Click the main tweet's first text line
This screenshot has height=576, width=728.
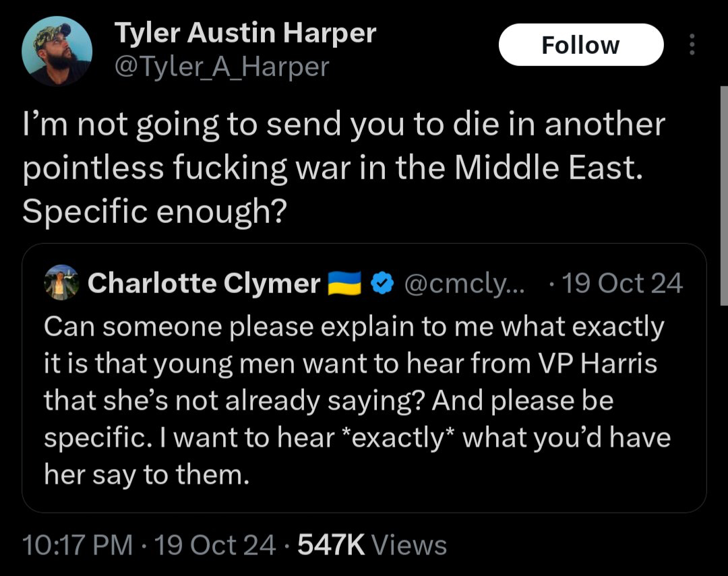[343, 126]
